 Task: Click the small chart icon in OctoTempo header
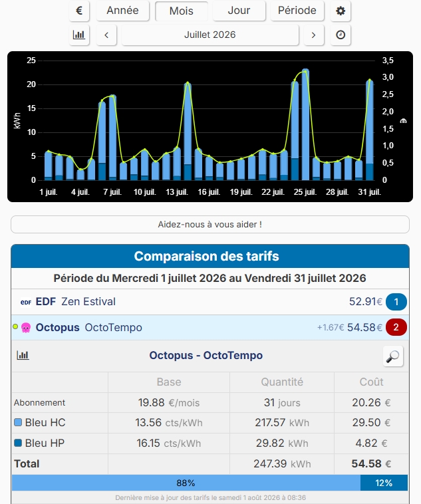(23, 355)
